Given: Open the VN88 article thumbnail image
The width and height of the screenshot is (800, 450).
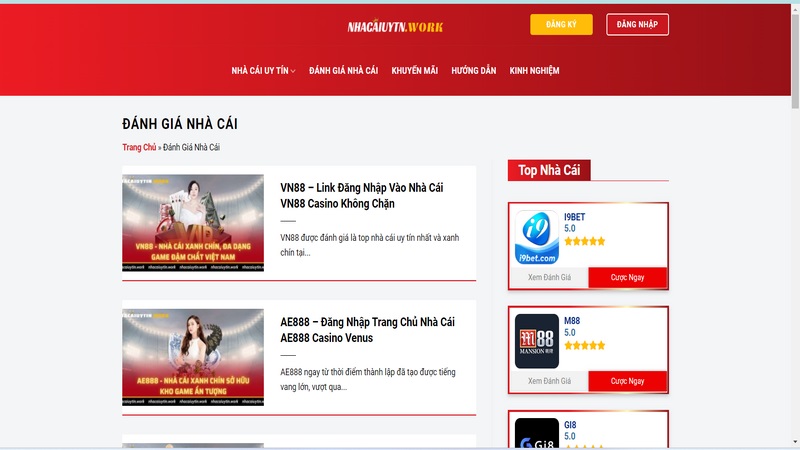Looking at the screenshot, I should pos(193,223).
